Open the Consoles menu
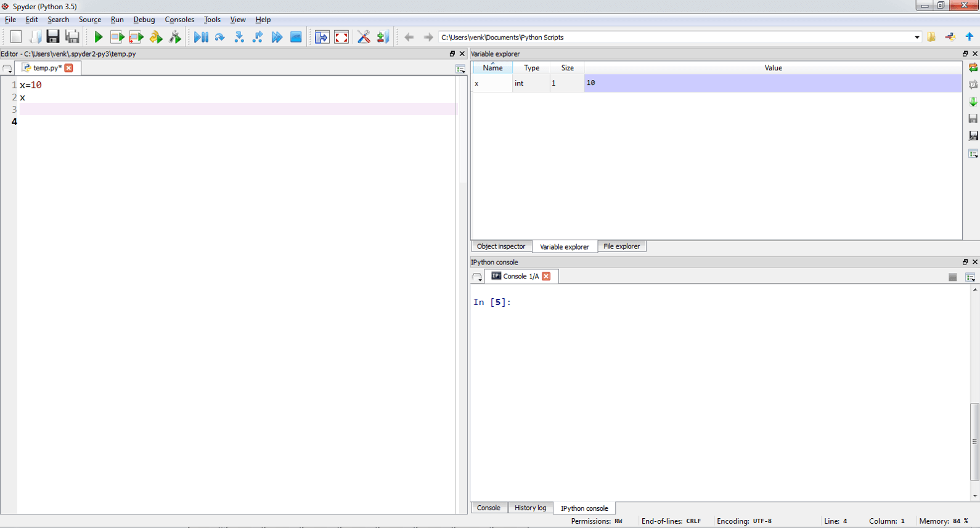Screen dimensions: 980x528 (179, 20)
